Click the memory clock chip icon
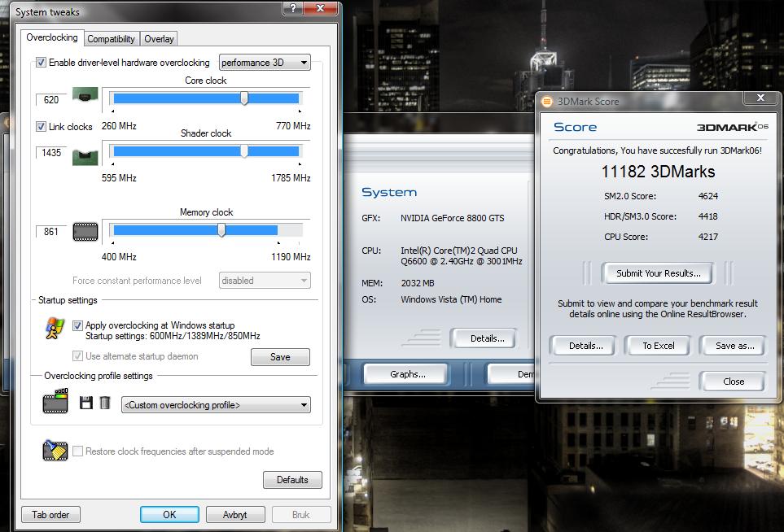 point(85,232)
